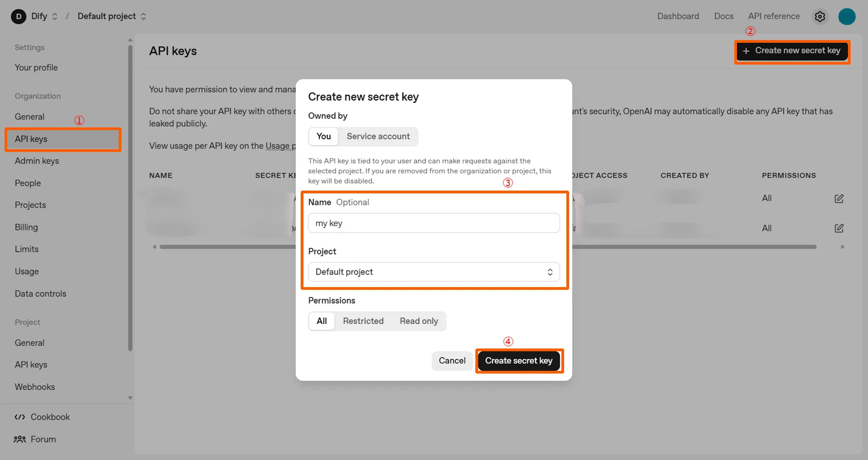This screenshot has width=868, height=460.
Task: Go to Billing in sidebar
Action: 26,227
